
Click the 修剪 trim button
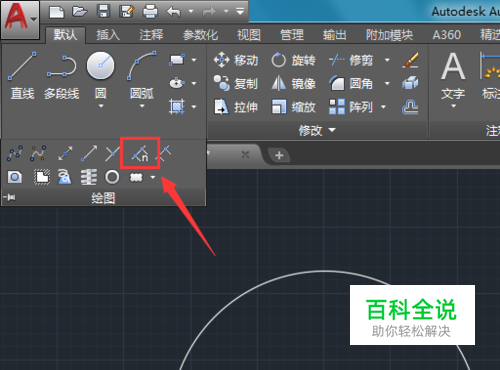(x=351, y=60)
